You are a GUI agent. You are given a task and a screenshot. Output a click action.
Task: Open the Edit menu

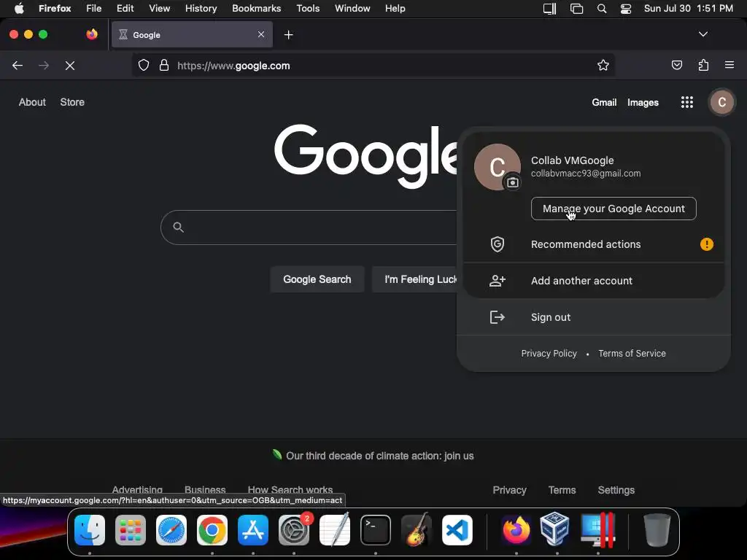click(125, 8)
